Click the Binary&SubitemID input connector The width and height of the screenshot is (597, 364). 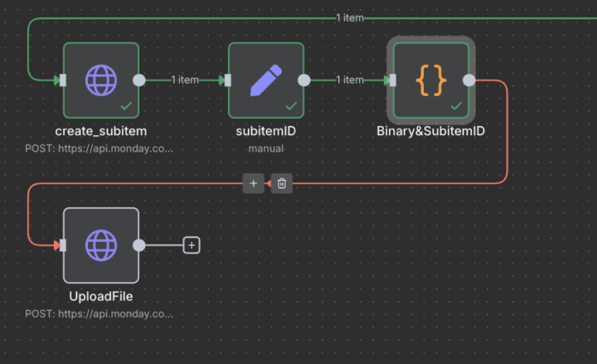(x=393, y=80)
